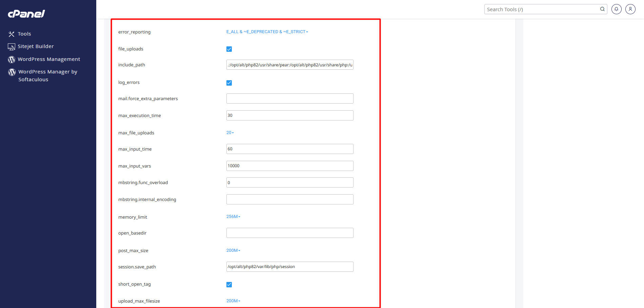Click the session.save_path field
This screenshot has width=644, height=308.
pyautogui.click(x=290, y=267)
